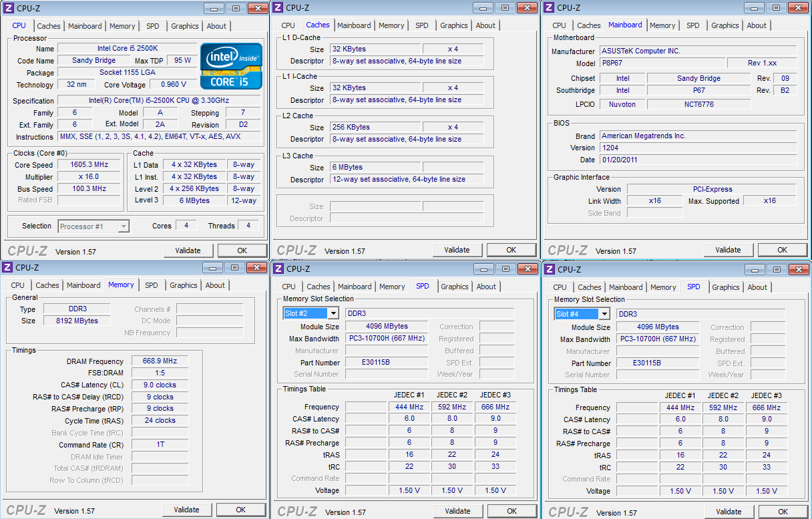
Task: Click Validate in the Memory window
Action: pyautogui.click(x=186, y=510)
